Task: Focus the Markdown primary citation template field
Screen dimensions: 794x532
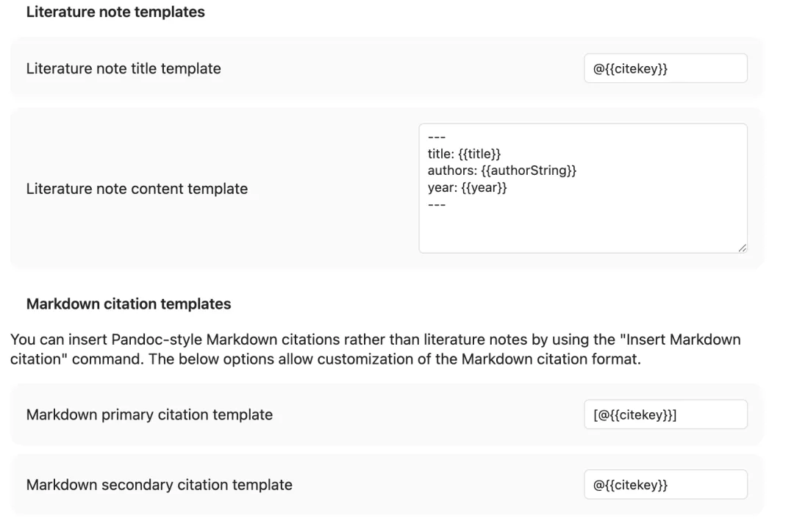Action: point(665,414)
